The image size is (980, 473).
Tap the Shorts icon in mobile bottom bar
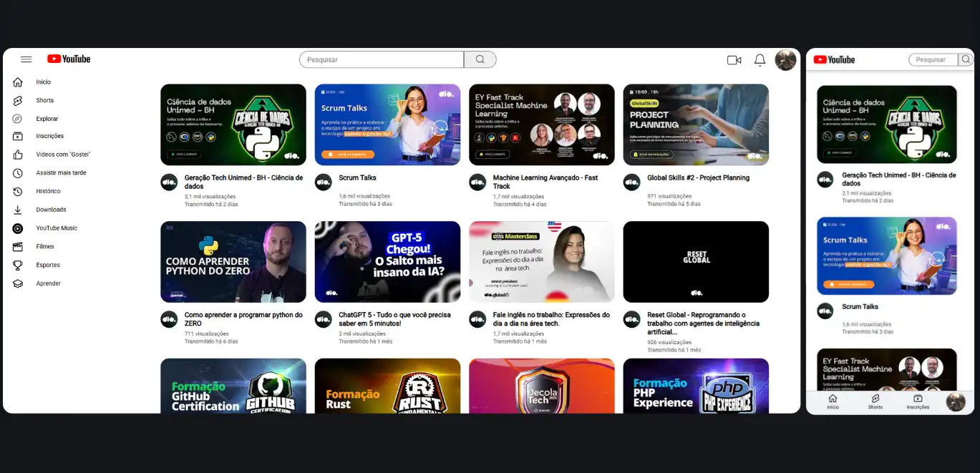[x=875, y=399]
